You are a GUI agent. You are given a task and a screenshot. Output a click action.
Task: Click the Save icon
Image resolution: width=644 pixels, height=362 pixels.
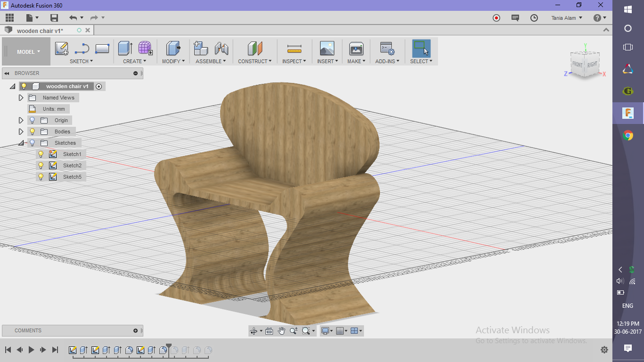point(54,18)
